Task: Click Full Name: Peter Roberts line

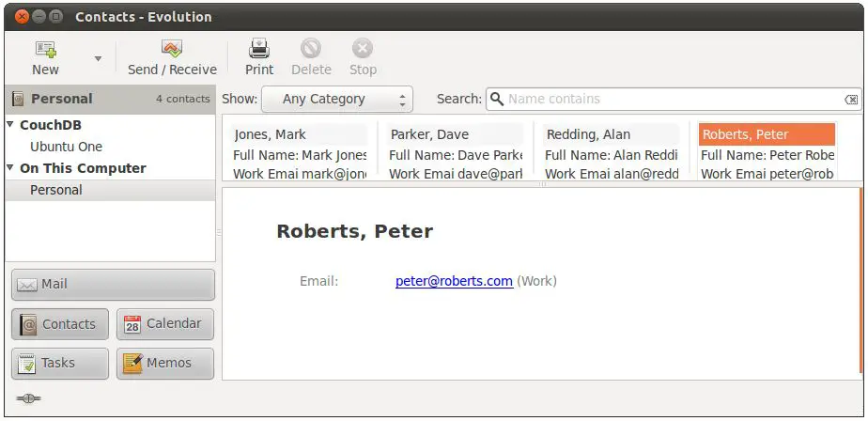Action: 767,155
